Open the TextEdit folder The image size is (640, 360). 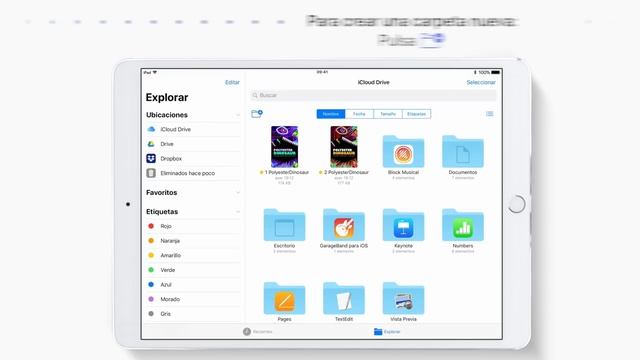pos(344,298)
